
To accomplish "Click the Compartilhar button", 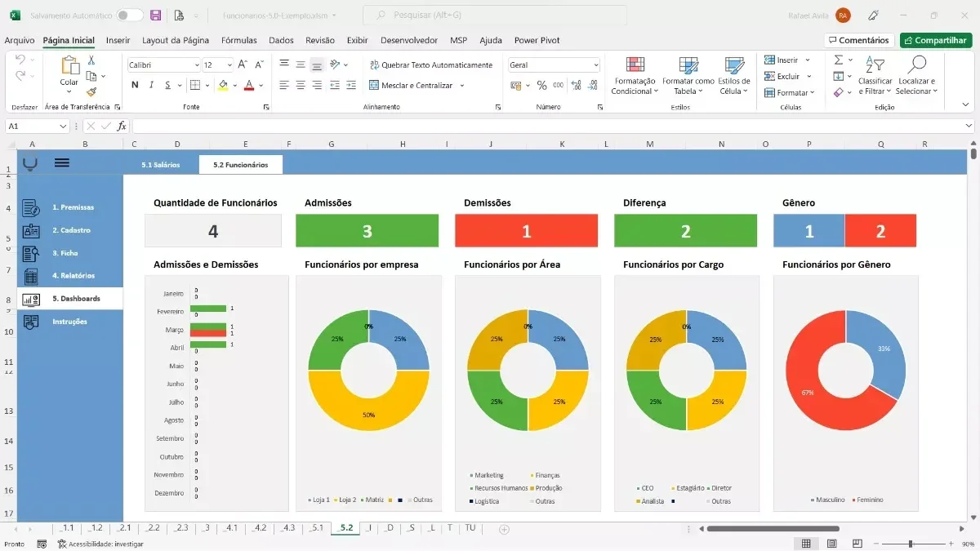I will pyautogui.click(x=936, y=40).
